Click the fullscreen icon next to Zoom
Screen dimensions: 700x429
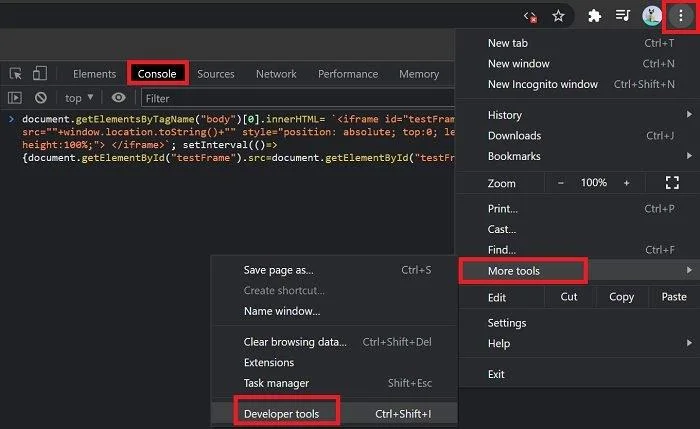672,183
